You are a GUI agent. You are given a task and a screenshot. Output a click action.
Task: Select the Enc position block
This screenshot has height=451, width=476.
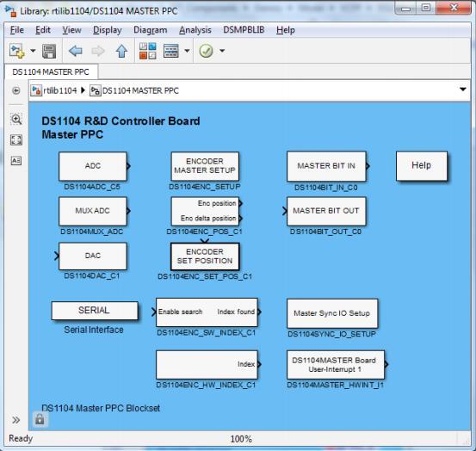point(205,211)
